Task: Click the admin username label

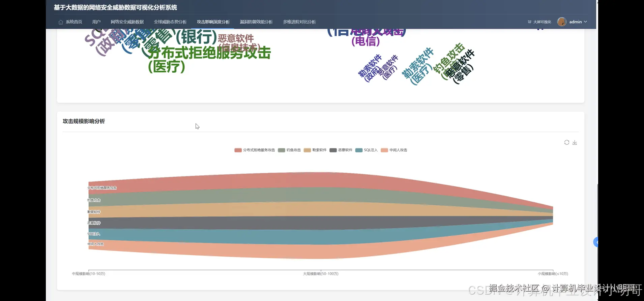Action: 576,22
